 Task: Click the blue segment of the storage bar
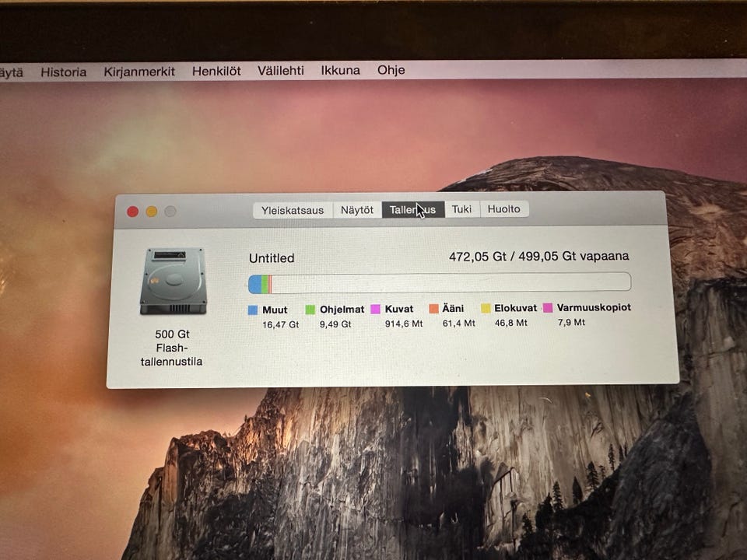255,284
